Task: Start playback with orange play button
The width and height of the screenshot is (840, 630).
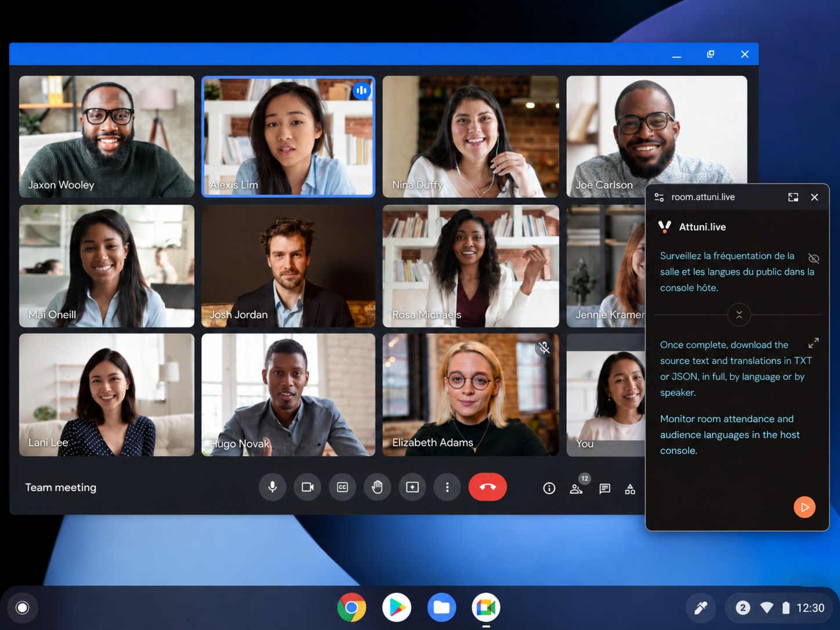Action: pyautogui.click(x=805, y=507)
